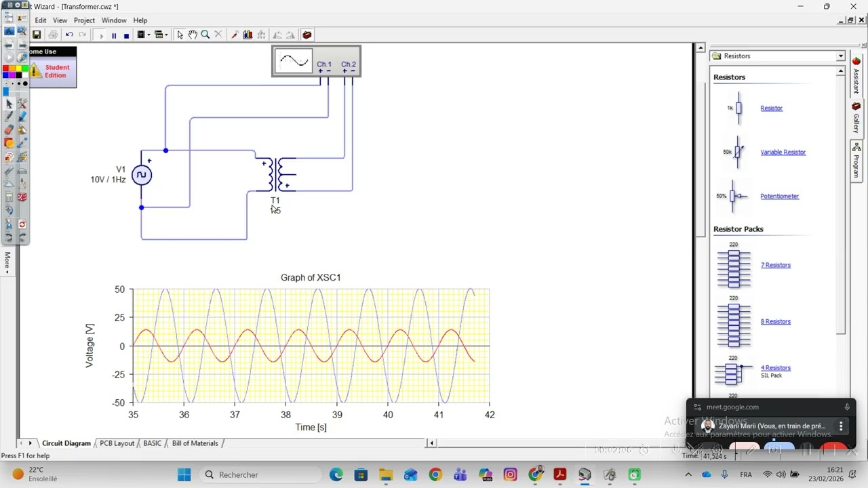Open the Window menu
This screenshot has height=488, width=868.
[114, 20]
